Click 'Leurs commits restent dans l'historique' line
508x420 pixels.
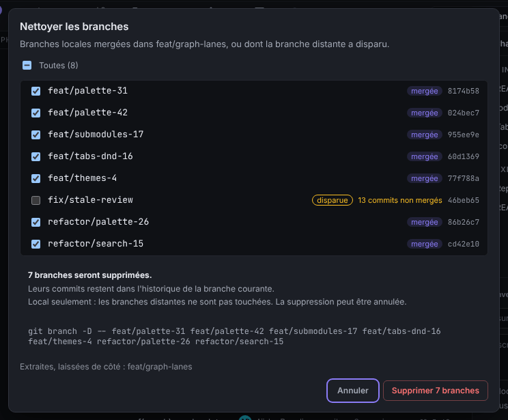click(x=151, y=289)
